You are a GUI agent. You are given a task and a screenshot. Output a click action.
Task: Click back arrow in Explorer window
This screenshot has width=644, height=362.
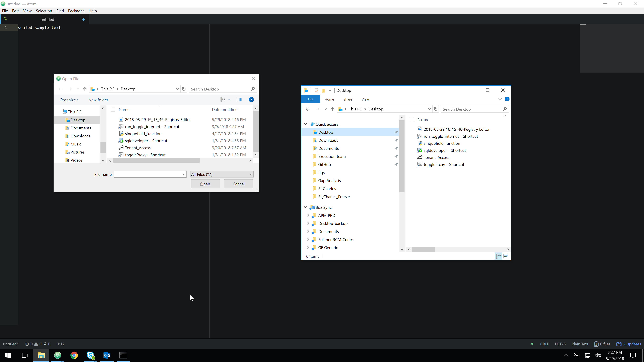point(308,109)
